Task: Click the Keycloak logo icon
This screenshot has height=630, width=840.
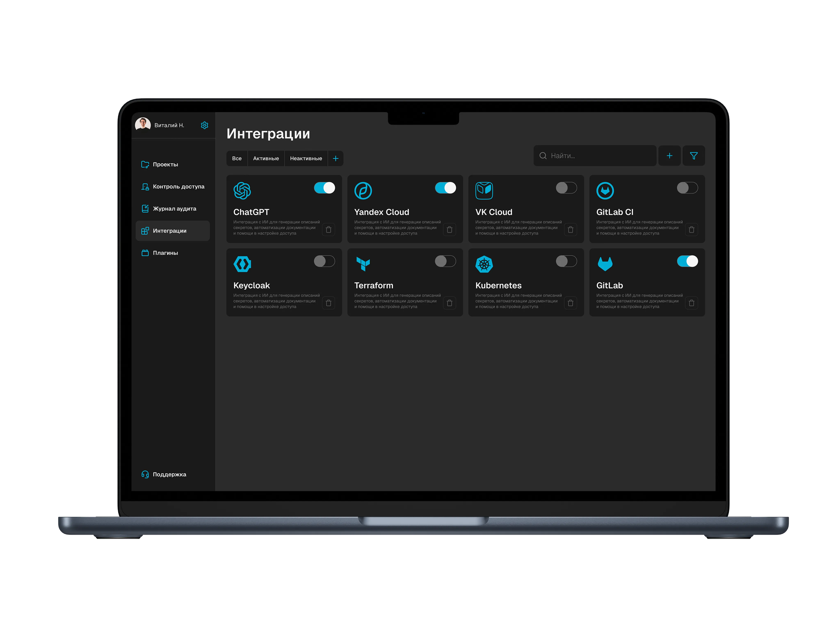Action: tap(242, 264)
